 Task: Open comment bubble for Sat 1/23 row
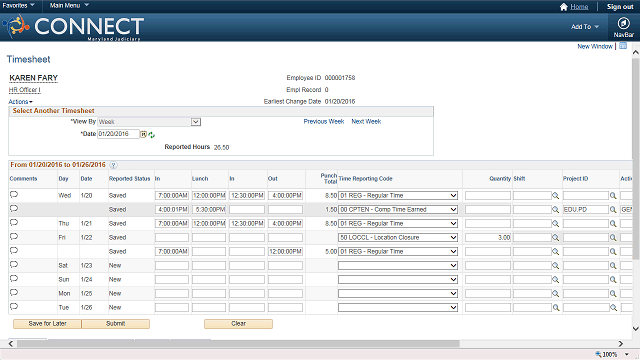[x=14, y=265]
